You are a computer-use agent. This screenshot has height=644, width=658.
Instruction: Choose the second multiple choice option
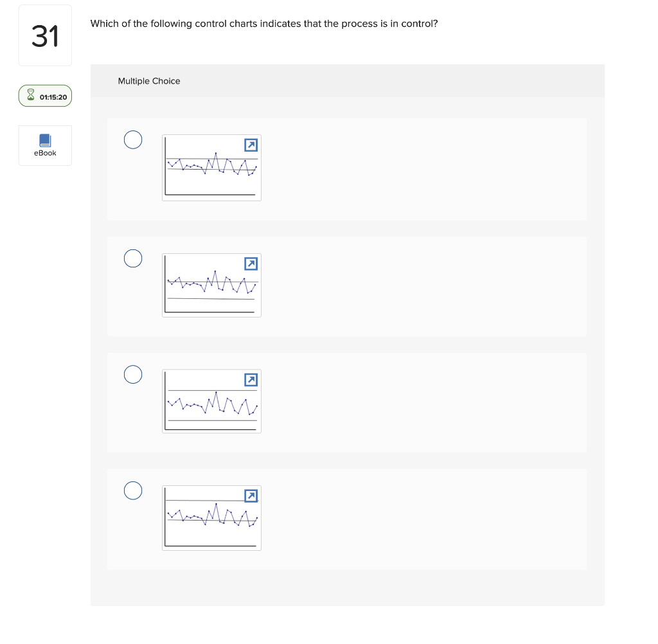[133, 258]
